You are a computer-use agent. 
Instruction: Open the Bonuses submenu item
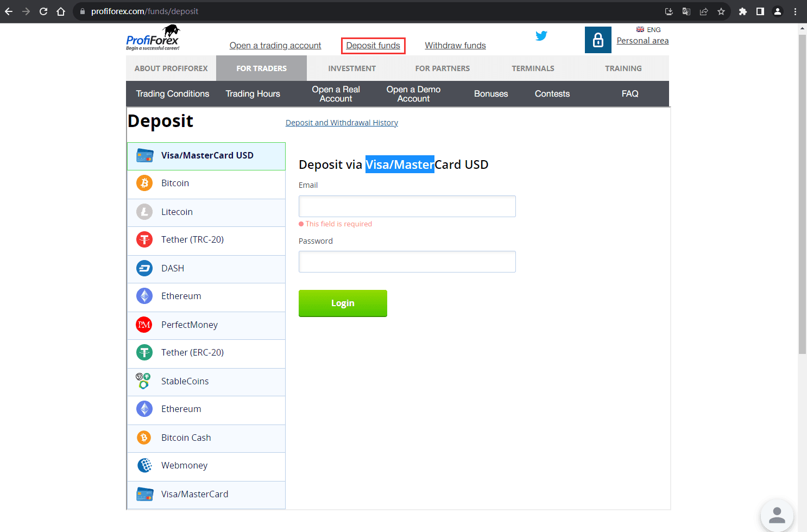click(x=491, y=94)
